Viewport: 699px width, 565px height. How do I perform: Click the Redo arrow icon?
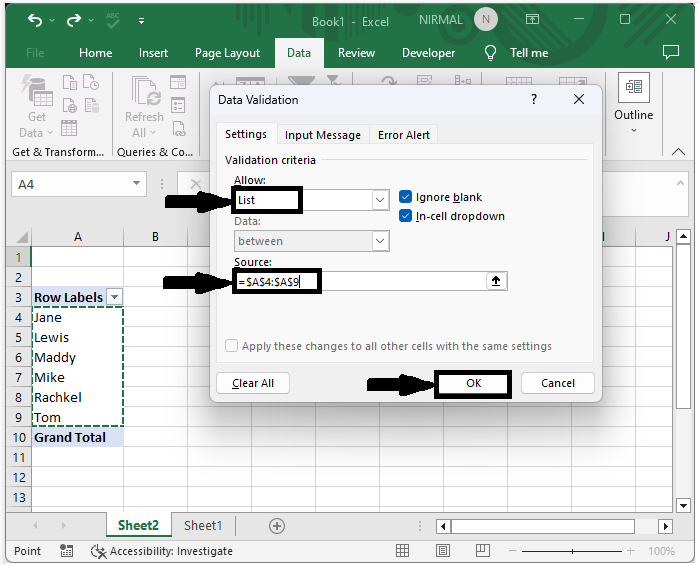click(x=72, y=20)
